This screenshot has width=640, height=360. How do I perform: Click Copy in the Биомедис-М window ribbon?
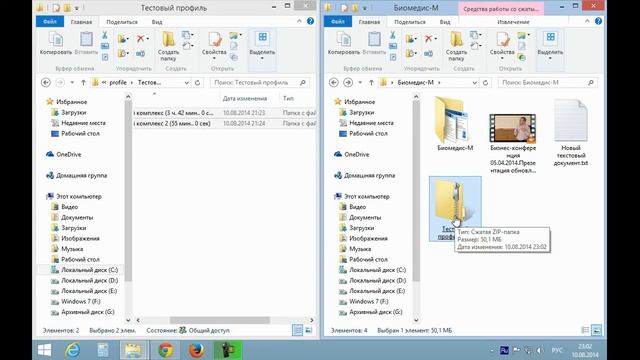tap(344, 43)
